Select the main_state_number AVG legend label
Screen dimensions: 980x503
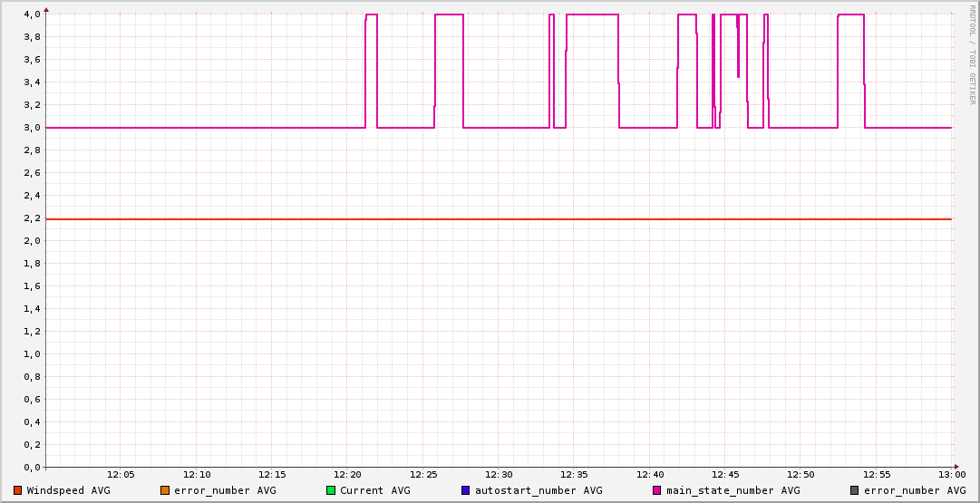pyautogui.click(x=733, y=490)
